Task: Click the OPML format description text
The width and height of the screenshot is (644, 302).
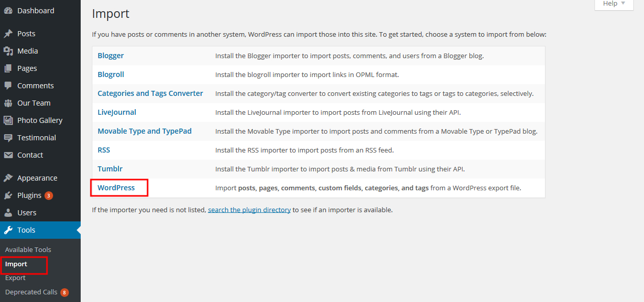Action: (x=307, y=74)
